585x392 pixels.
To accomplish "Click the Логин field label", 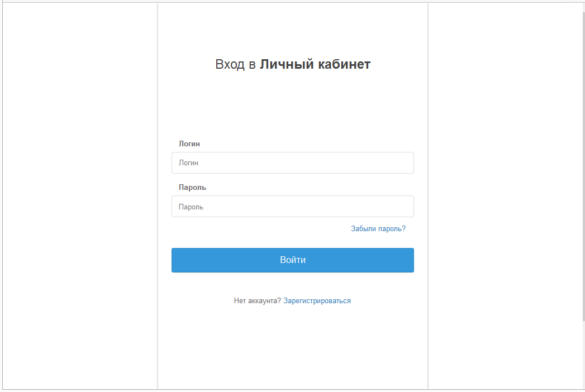I will pyautogui.click(x=189, y=144).
